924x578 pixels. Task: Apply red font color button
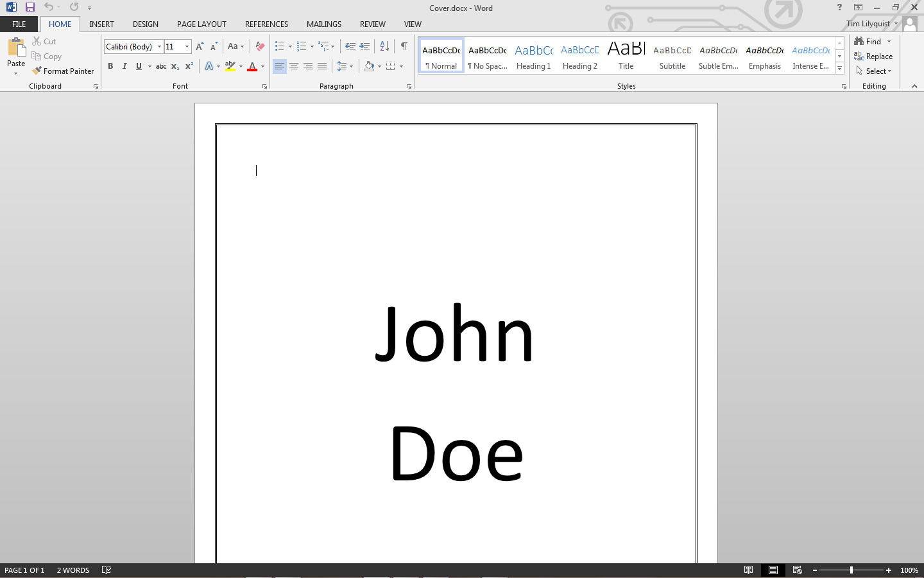(x=252, y=66)
